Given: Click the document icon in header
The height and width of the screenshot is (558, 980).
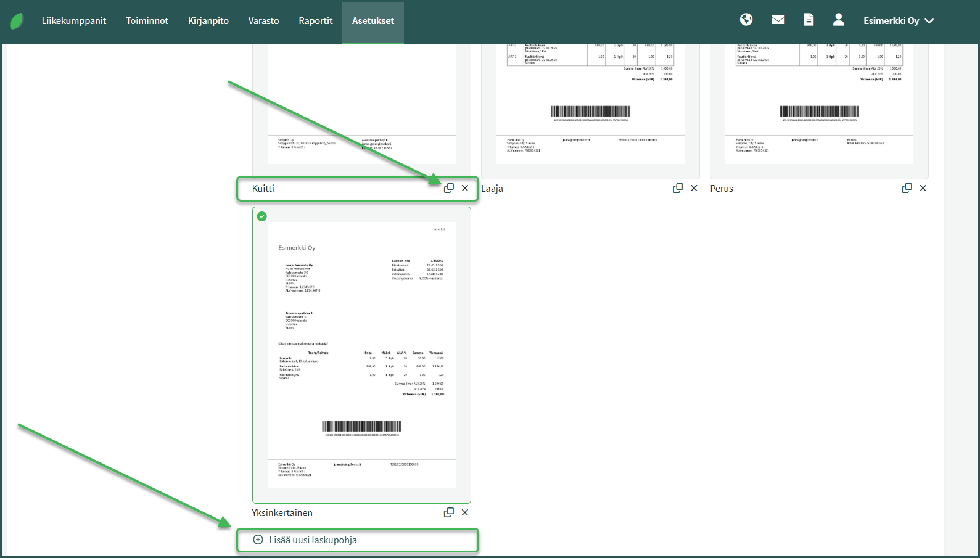Looking at the screenshot, I should (809, 20).
